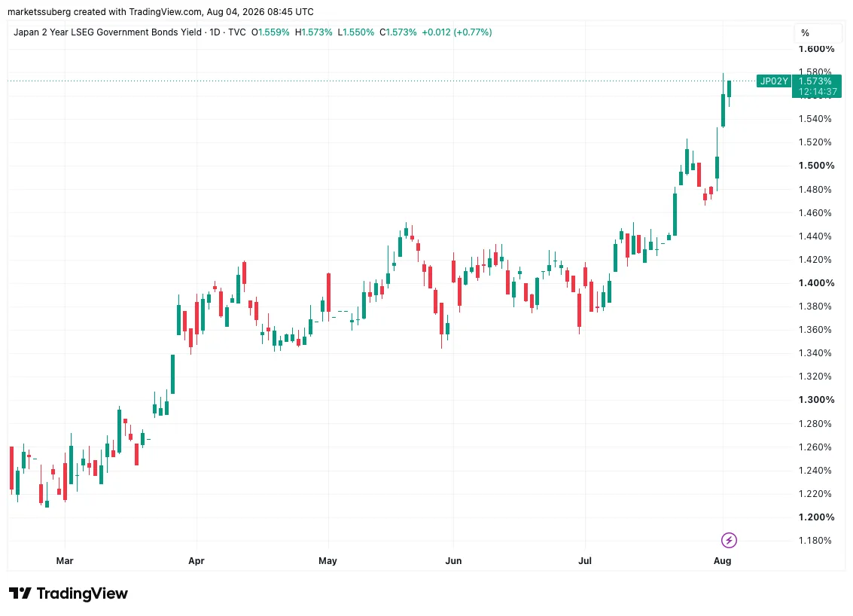Click the purple lightning event icon

[x=729, y=541]
